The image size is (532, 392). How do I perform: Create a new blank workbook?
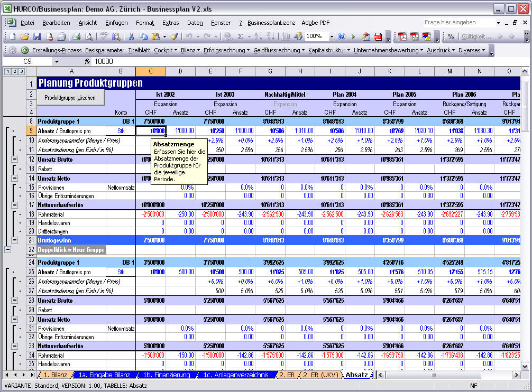coord(13,36)
